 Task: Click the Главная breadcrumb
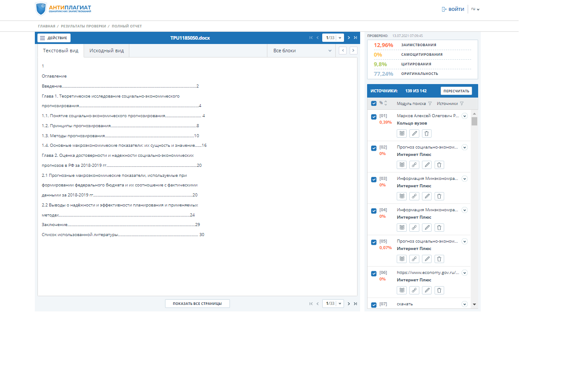[47, 26]
